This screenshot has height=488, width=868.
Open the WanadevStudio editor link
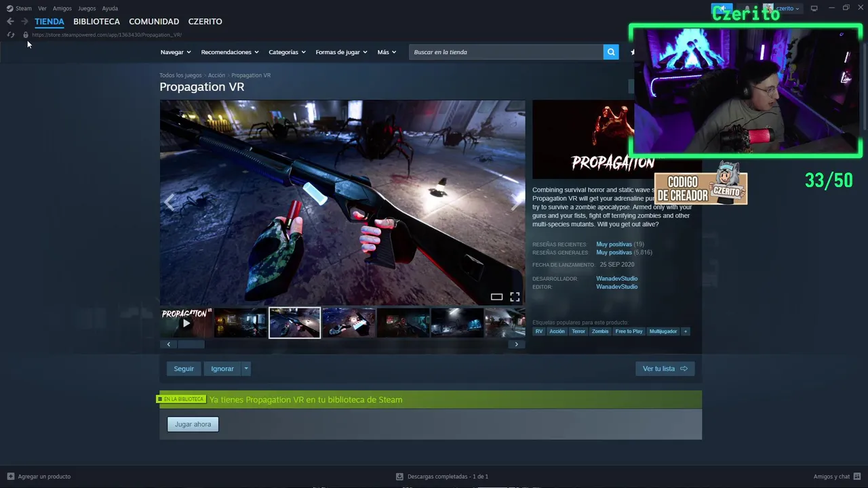click(617, 287)
